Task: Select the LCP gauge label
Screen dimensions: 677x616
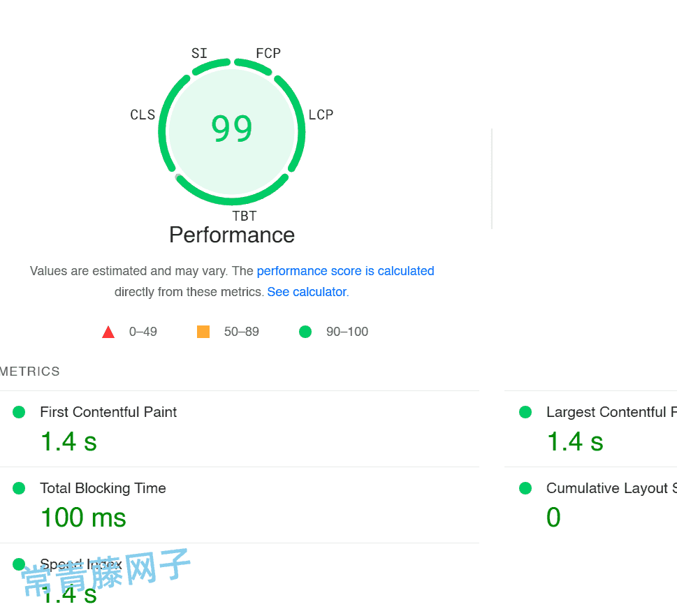Action: [x=321, y=115]
